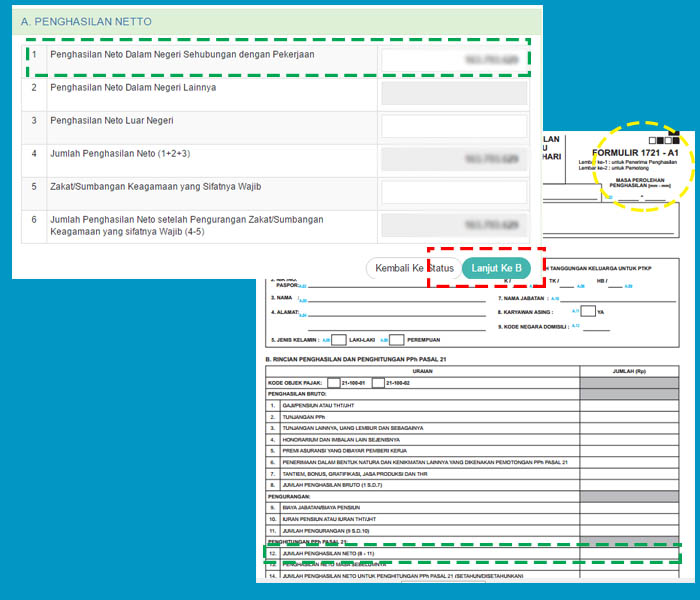700x600 pixels.
Task: Click the A. PENGHASILAN NETTO section header
Action: 277,21
